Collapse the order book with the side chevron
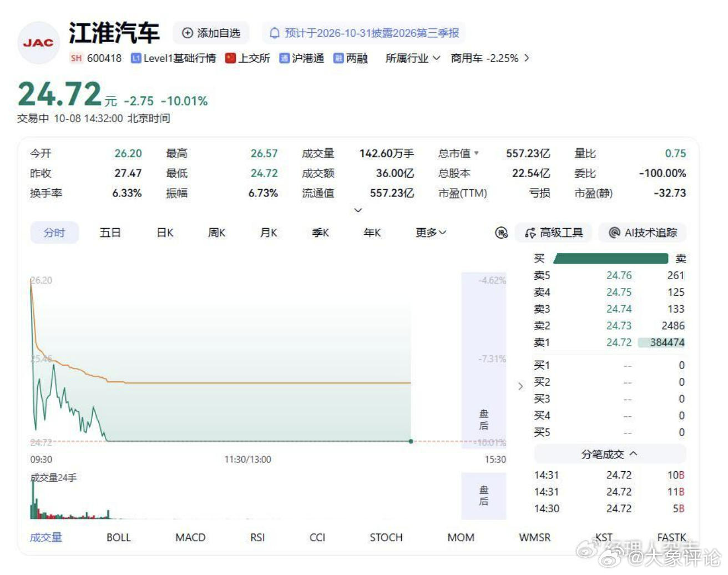728x575 pixels. point(520,386)
